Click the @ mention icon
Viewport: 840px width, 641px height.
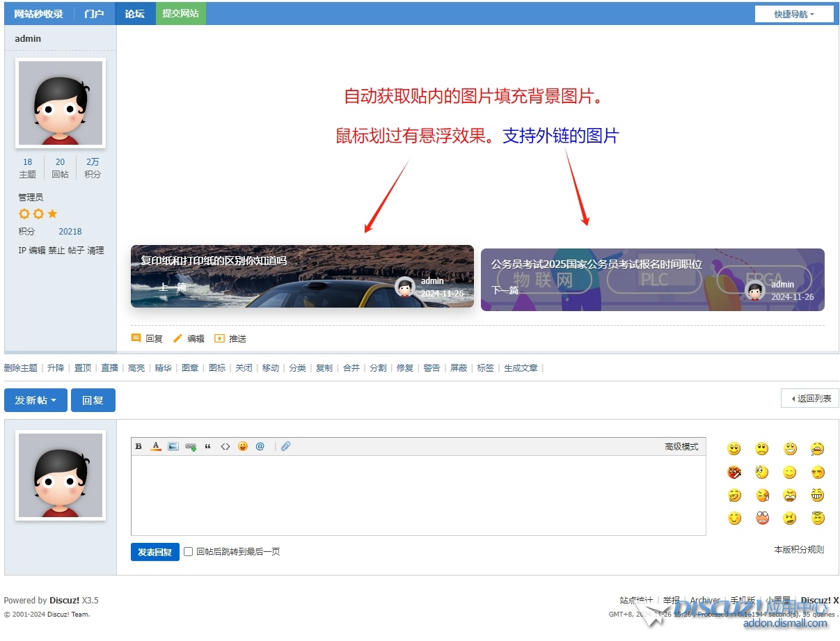point(260,447)
